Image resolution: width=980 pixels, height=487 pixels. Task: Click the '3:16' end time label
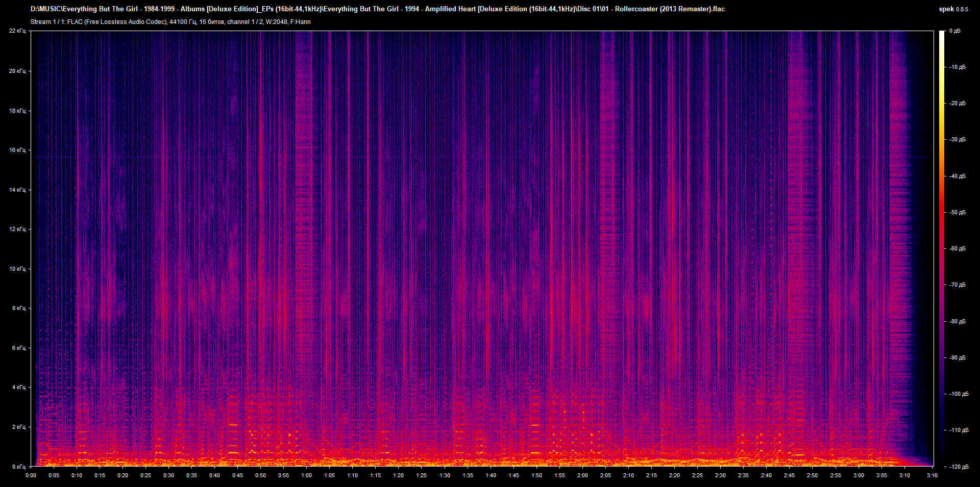click(x=932, y=475)
